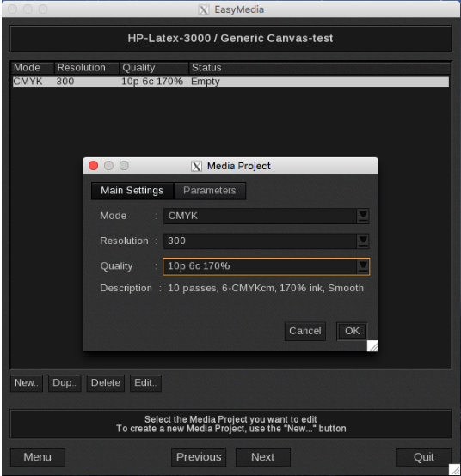
Task: Go to Next step
Action: tap(263, 457)
